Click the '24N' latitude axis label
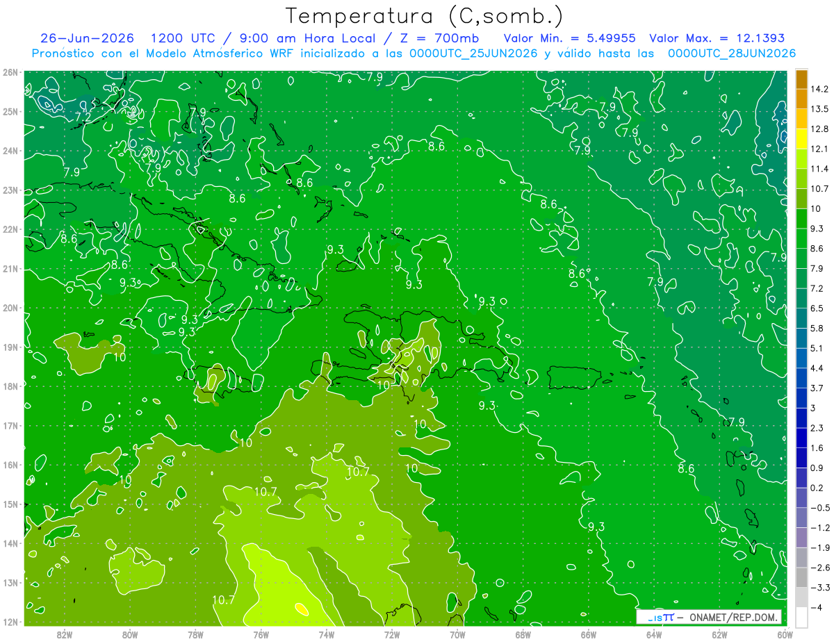 tap(10, 151)
